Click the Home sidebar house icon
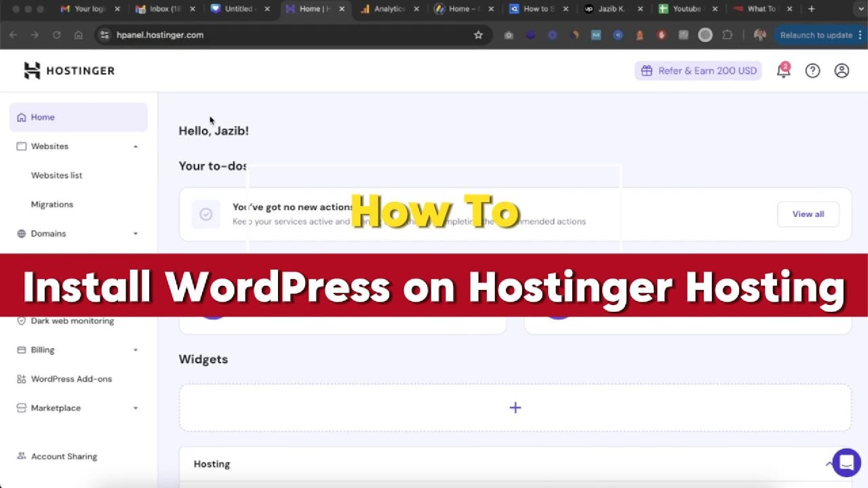This screenshot has height=488, width=868. click(21, 117)
